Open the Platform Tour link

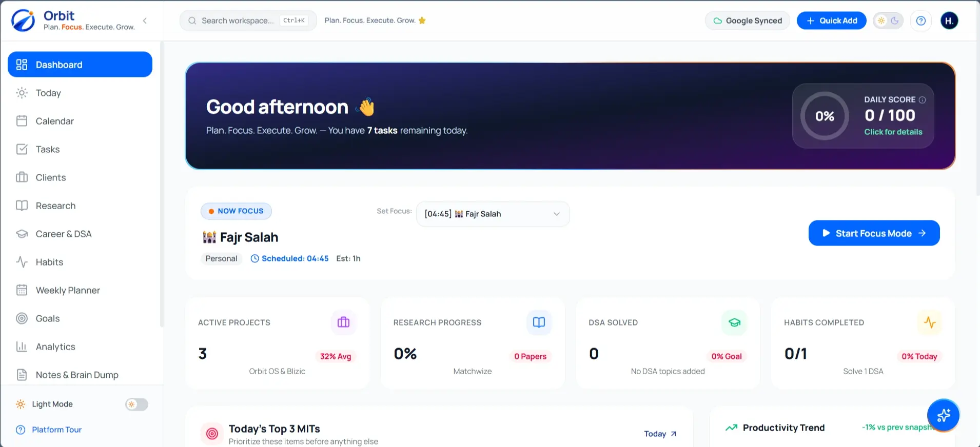(56, 430)
